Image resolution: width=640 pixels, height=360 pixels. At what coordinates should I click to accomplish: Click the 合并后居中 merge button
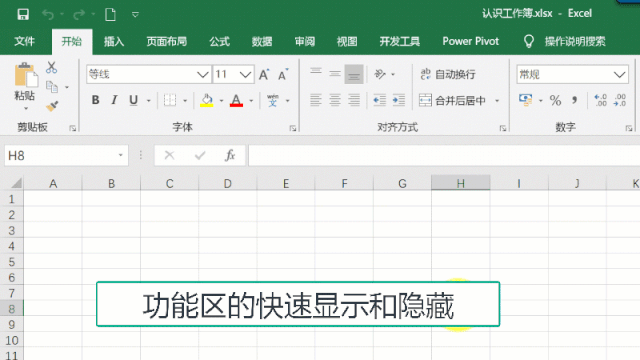point(452,100)
